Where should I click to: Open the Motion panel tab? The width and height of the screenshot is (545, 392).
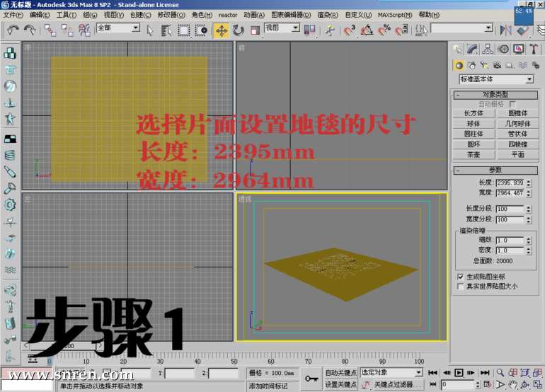coord(503,50)
